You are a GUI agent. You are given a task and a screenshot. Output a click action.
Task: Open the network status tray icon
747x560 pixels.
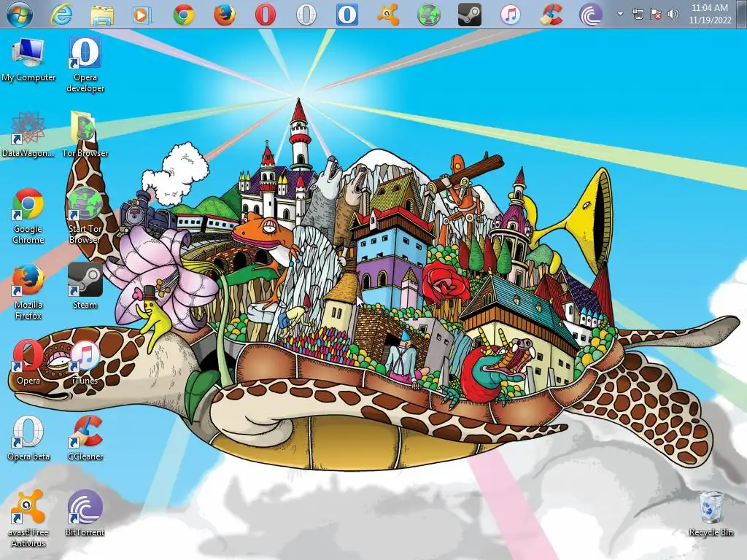click(638, 14)
